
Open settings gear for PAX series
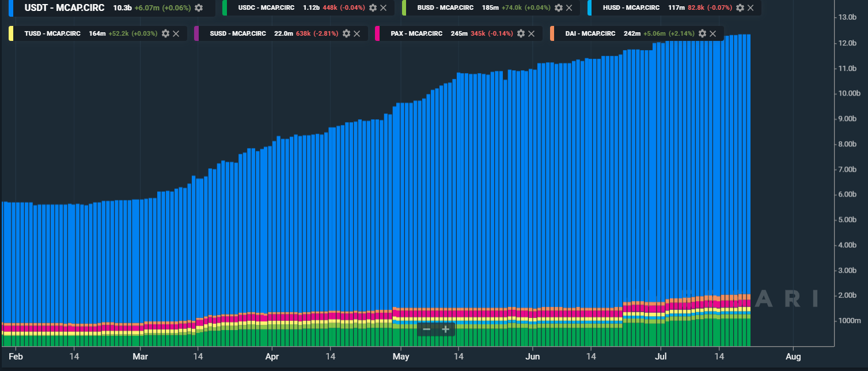pyautogui.click(x=521, y=33)
